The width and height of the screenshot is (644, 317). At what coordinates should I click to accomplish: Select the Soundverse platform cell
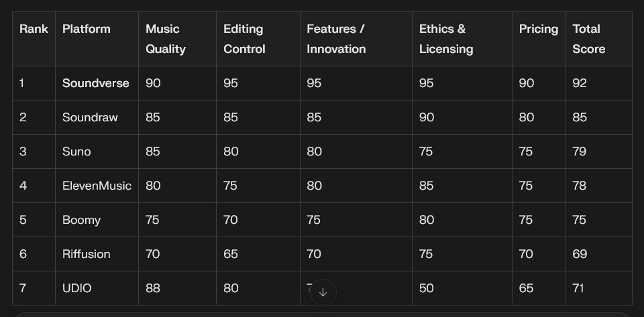96,83
